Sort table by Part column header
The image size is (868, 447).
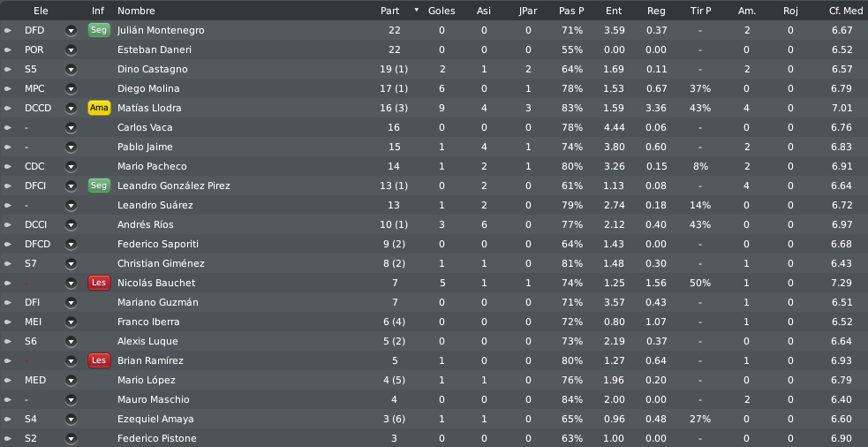pyautogui.click(x=389, y=11)
